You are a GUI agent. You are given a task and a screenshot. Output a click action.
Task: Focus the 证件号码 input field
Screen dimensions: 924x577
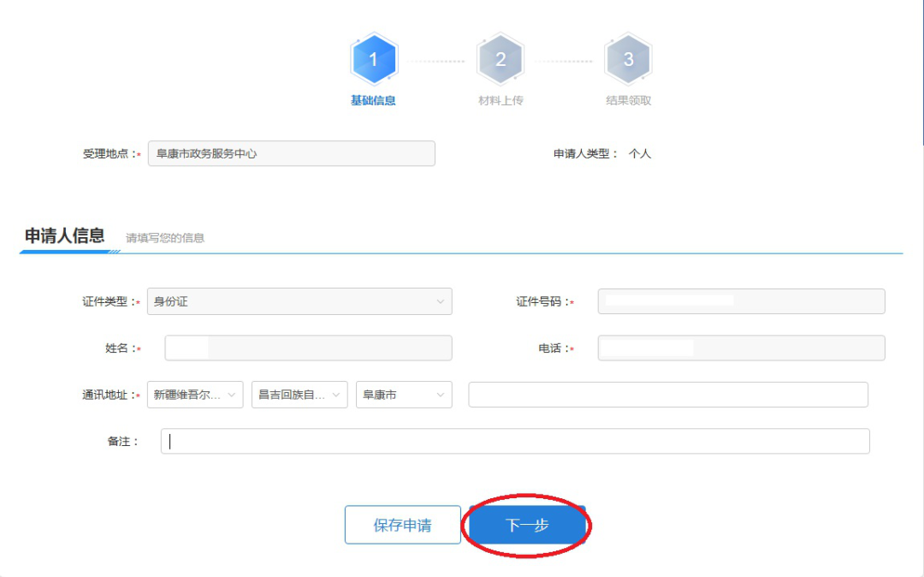[741, 301]
